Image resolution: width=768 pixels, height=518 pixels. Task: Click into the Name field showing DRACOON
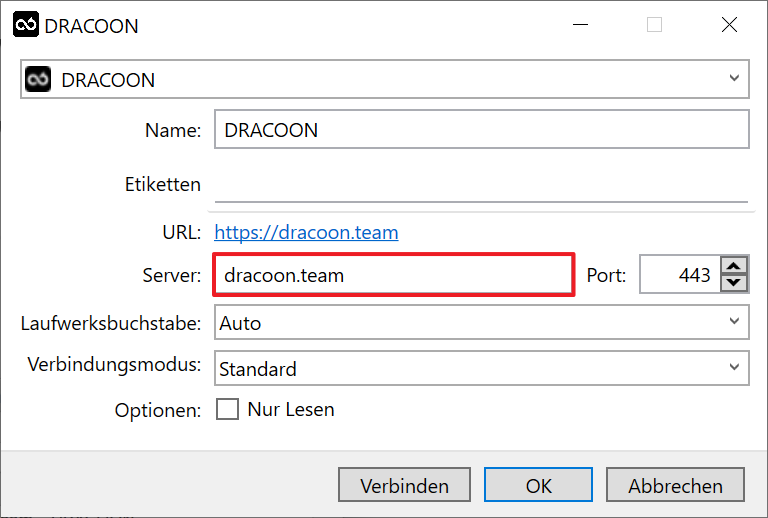pos(481,129)
